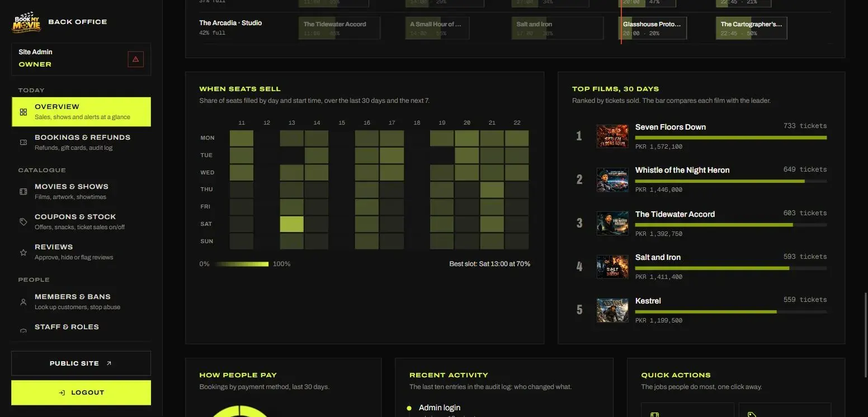This screenshot has width=868, height=417.
Task: Click Whistle of the Night Heron poster
Action: (612, 179)
